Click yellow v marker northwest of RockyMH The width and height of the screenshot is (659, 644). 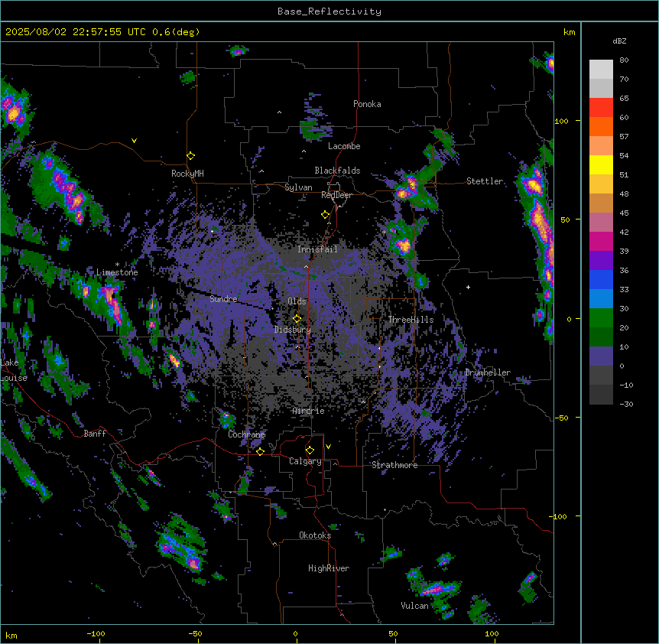click(134, 141)
